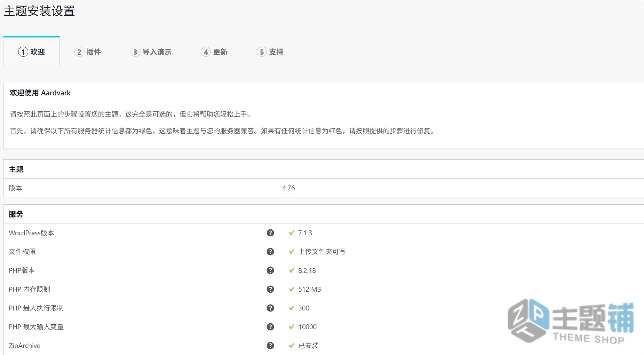
Task: Click the PHP 最大执行限制 label
Action: click(x=36, y=308)
